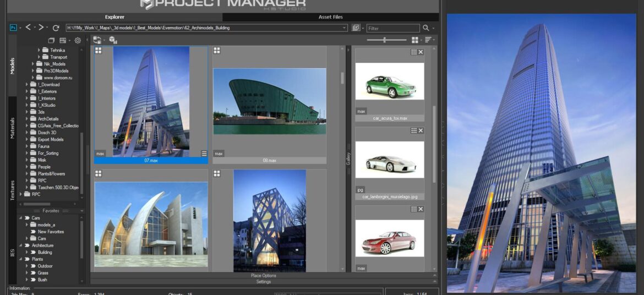Select the silver Lamborghini thumbnail

[x=389, y=160]
